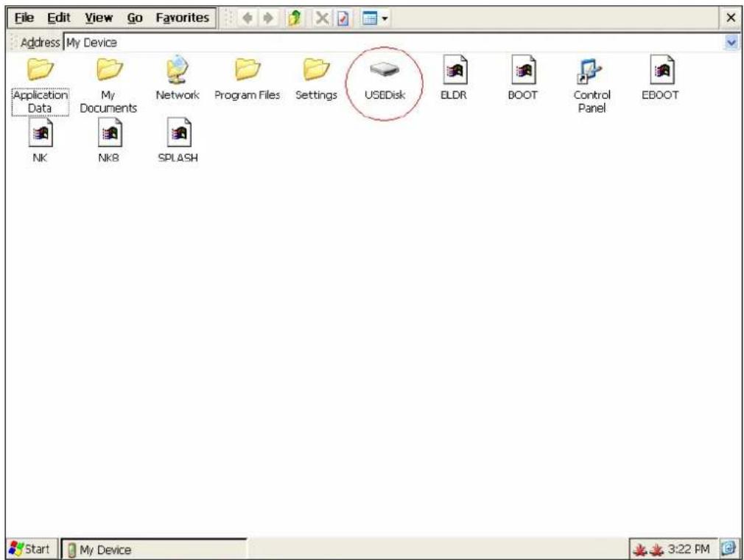The height and width of the screenshot is (560, 744).
Task: Select the ELDR file icon
Action: (x=454, y=78)
